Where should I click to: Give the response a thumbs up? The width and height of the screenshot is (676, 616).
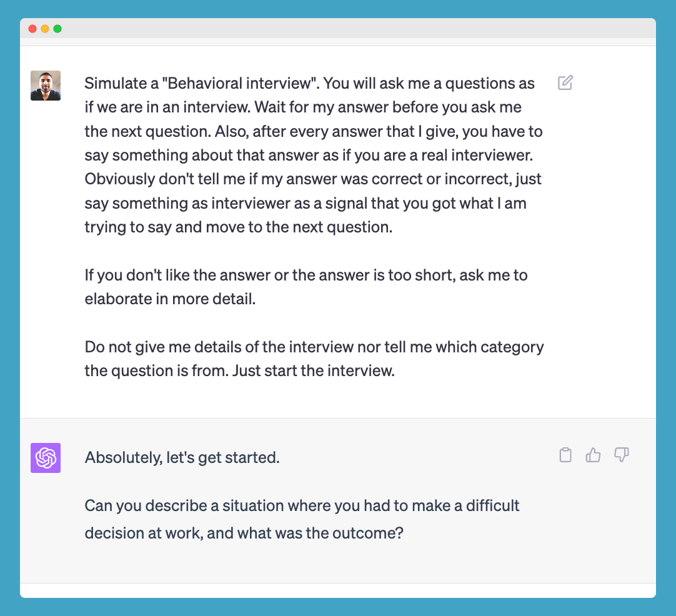pos(593,455)
